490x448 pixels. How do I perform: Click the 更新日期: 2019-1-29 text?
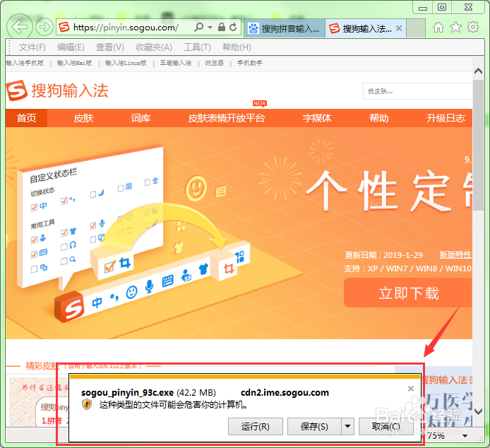coord(383,255)
